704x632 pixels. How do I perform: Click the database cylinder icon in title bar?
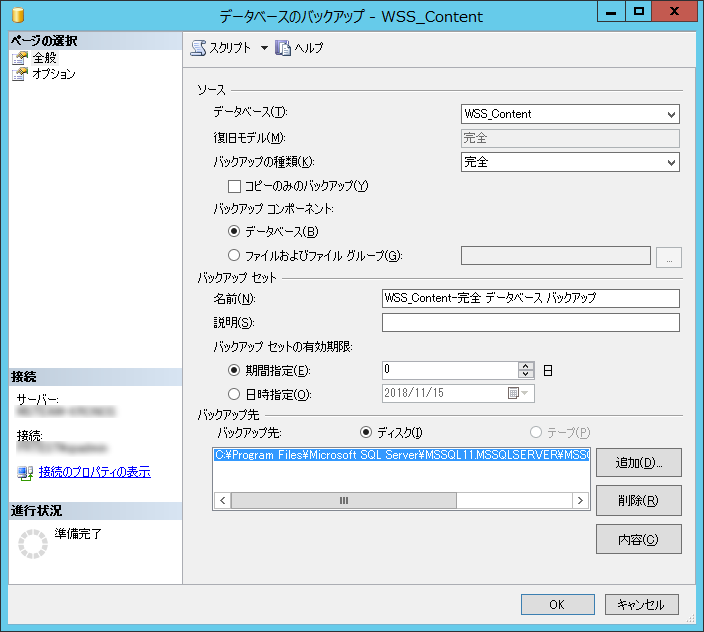coord(18,15)
